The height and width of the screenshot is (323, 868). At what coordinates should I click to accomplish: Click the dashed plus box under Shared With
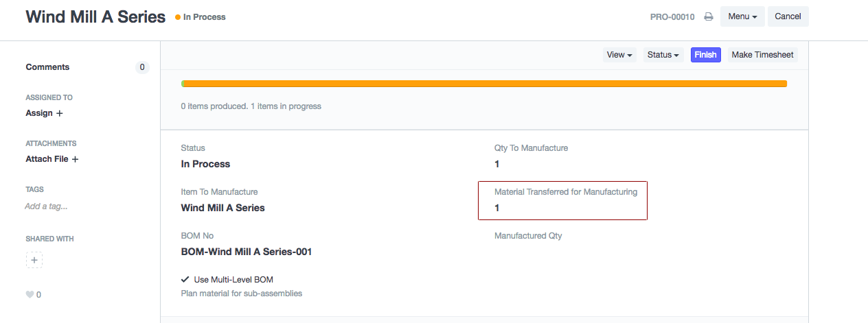(x=34, y=260)
